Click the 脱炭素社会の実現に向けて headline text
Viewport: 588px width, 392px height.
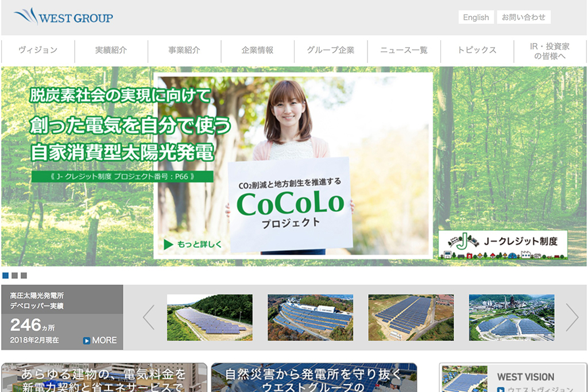pos(121,96)
